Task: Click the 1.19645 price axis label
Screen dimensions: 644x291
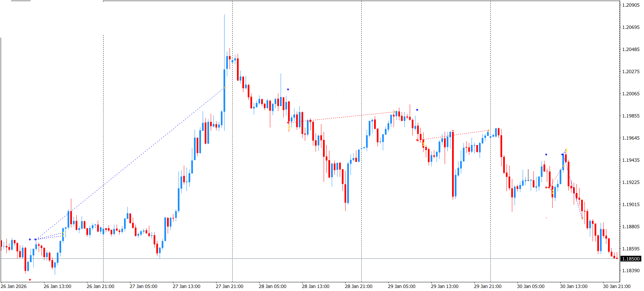Action: (x=631, y=138)
